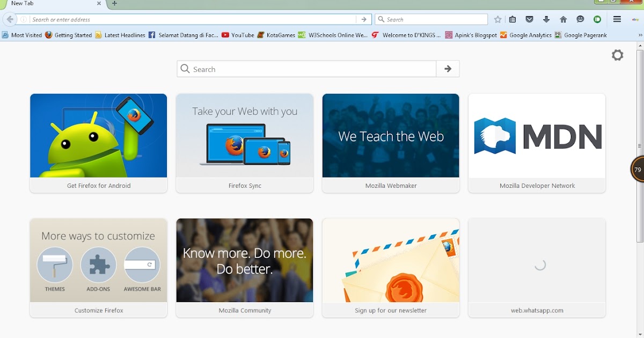Click the green circular extension icon
Screen dimensions: 644x338
597,19
